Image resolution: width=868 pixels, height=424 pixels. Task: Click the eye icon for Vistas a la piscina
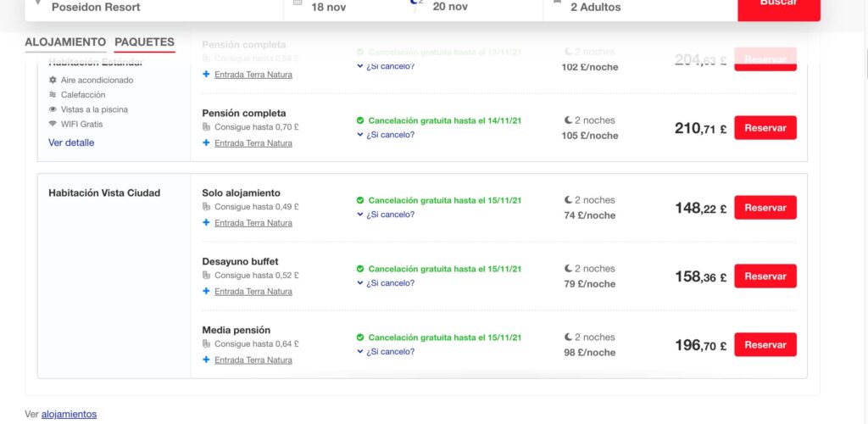[x=53, y=109]
